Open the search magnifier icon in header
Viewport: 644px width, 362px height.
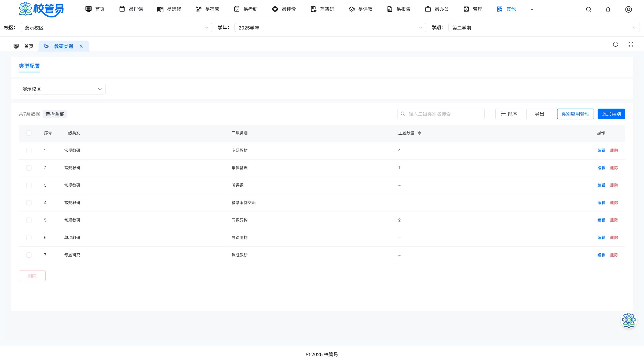coord(588,9)
